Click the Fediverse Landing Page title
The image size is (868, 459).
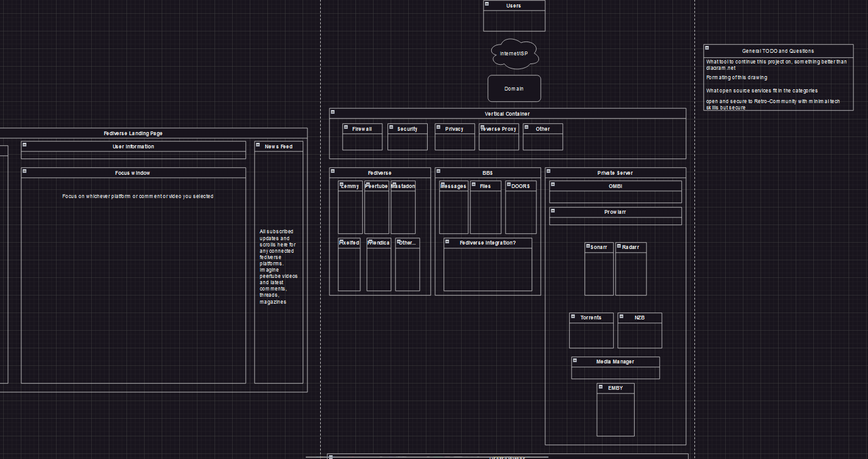[x=133, y=133]
